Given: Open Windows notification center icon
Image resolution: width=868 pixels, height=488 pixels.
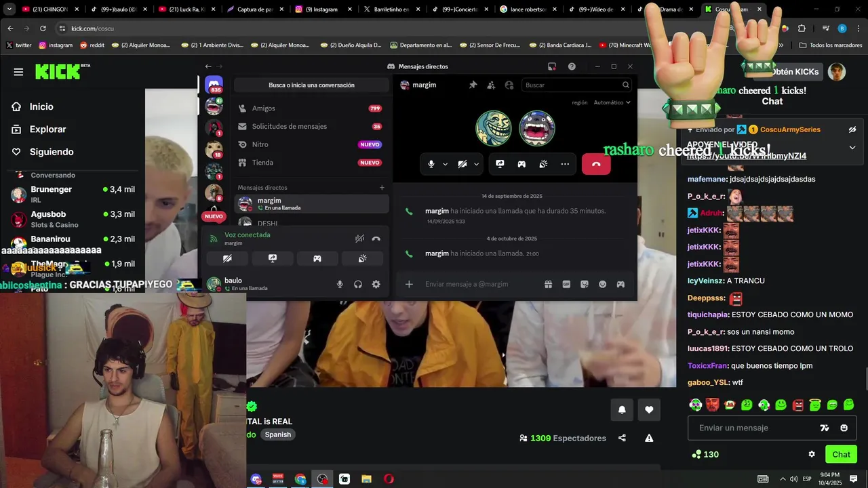Looking at the screenshot, I should click(854, 479).
